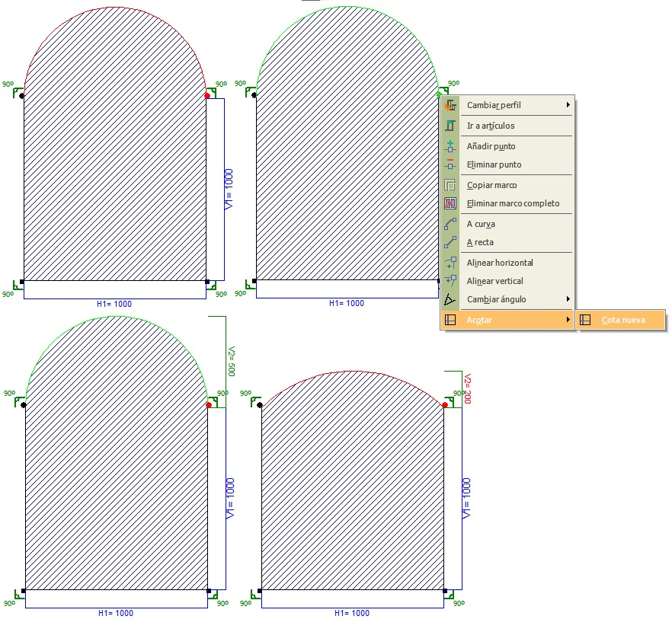The width and height of the screenshot is (672, 632).
Task: Click the Alinear vertical icon
Action: 450,281
